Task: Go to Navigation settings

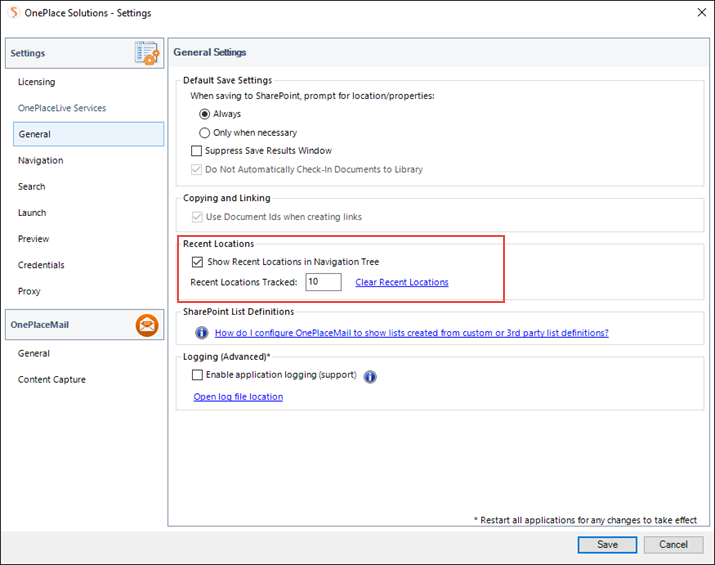Action: tap(41, 161)
